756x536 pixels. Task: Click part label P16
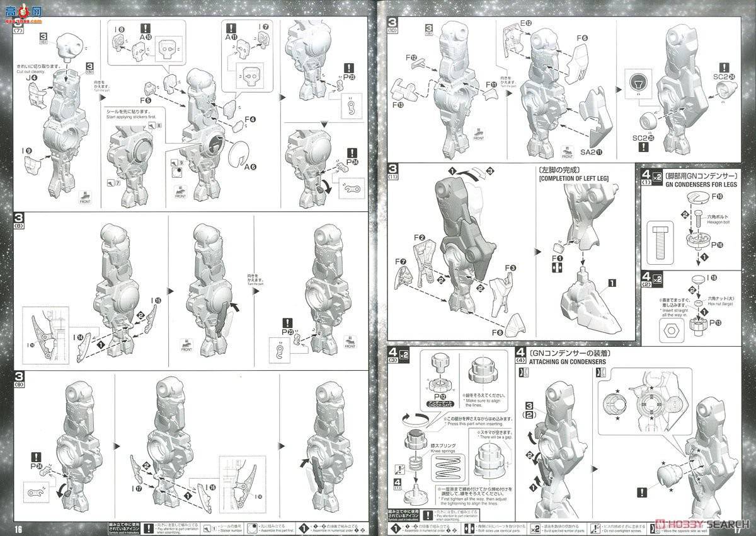tap(716, 244)
